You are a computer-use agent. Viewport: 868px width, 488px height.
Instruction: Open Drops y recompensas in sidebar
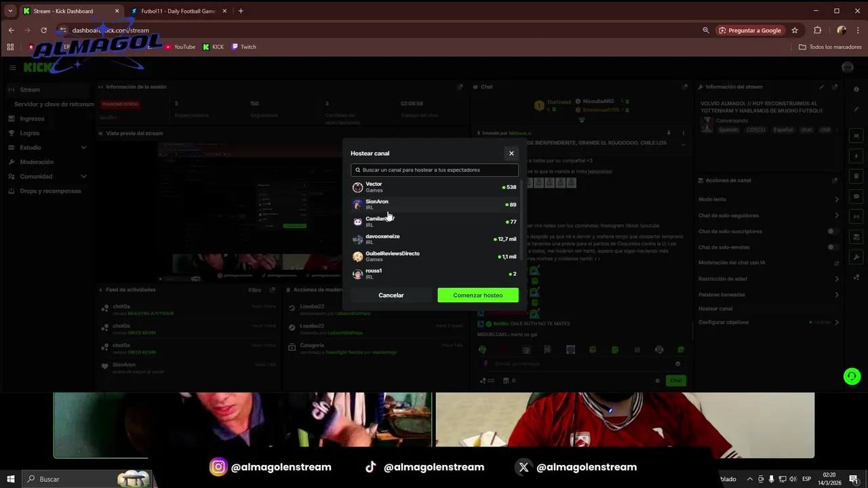pyautogui.click(x=47, y=191)
